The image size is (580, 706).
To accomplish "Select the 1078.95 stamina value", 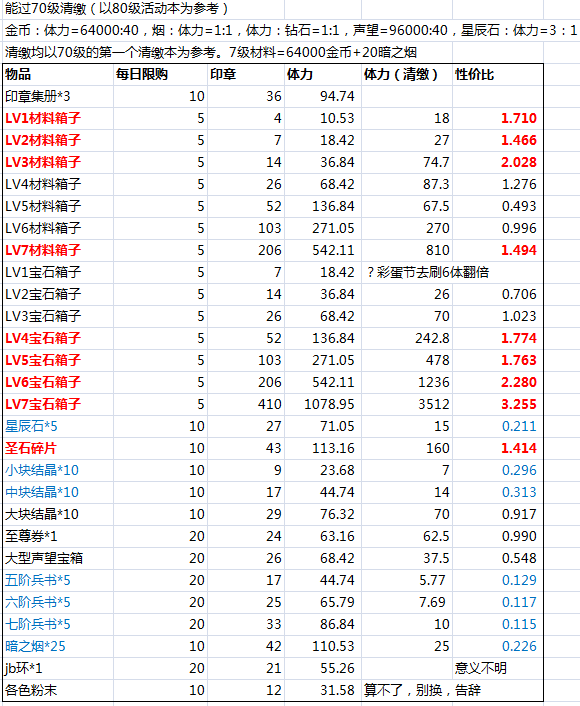I will tap(330, 404).
